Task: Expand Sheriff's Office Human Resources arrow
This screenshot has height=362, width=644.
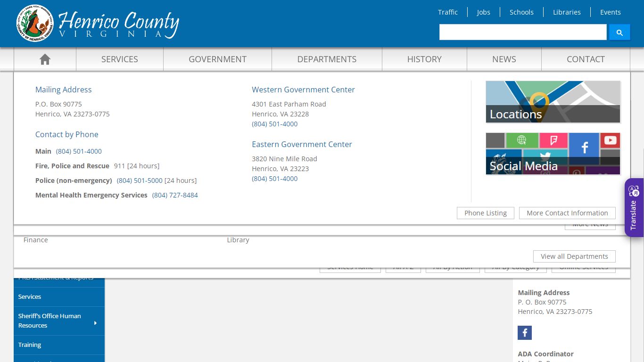Action: coord(95,322)
